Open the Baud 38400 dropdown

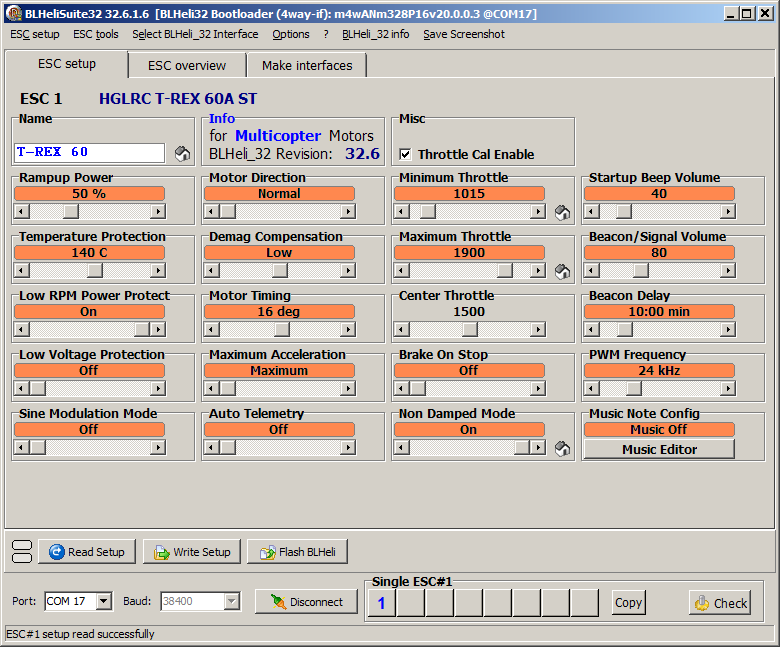pos(231,601)
